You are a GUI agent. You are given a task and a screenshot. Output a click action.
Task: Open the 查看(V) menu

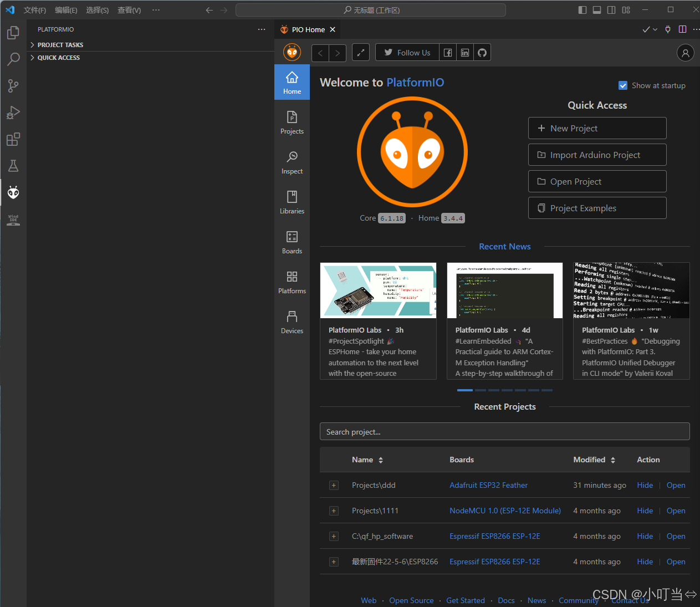pyautogui.click(x=129, y=10)
